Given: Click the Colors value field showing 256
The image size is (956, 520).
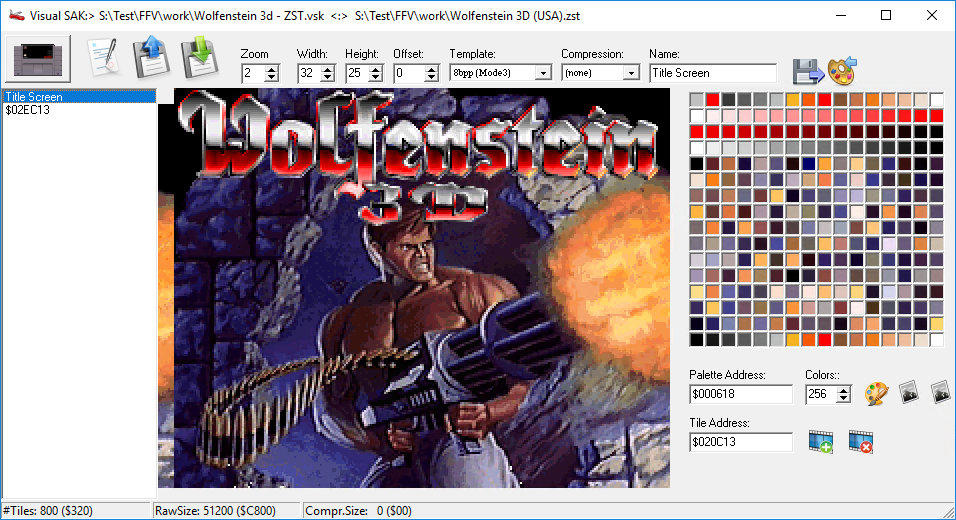Looking at the screenshot, I should (821, 394).
